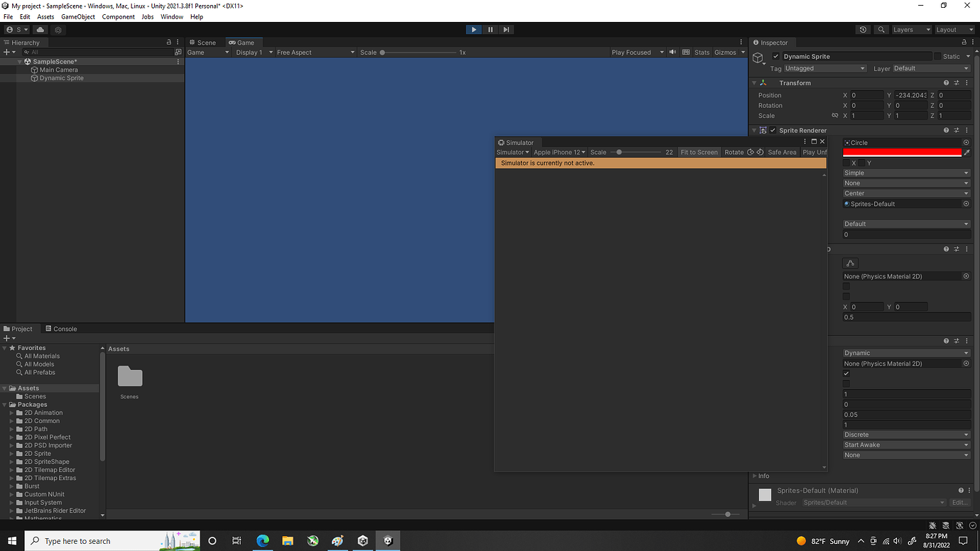980x551 pixels.
Task: Open the Tag dropdown set to Untagged
Action: [x=825, y=68]
